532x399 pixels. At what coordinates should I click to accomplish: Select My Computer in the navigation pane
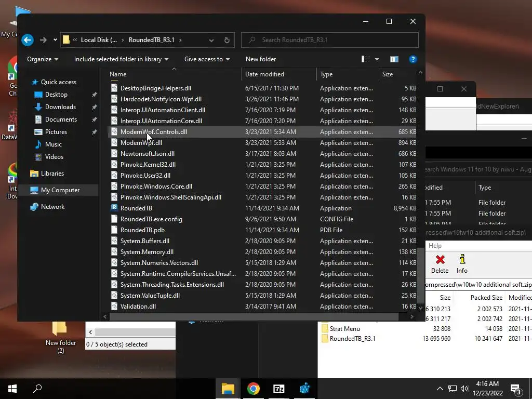(60, 190)
